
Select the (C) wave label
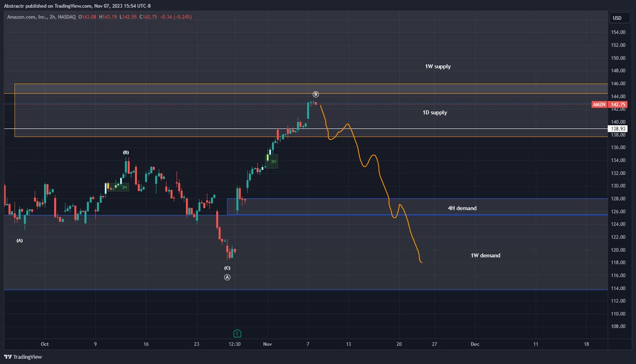pos(227,268)
